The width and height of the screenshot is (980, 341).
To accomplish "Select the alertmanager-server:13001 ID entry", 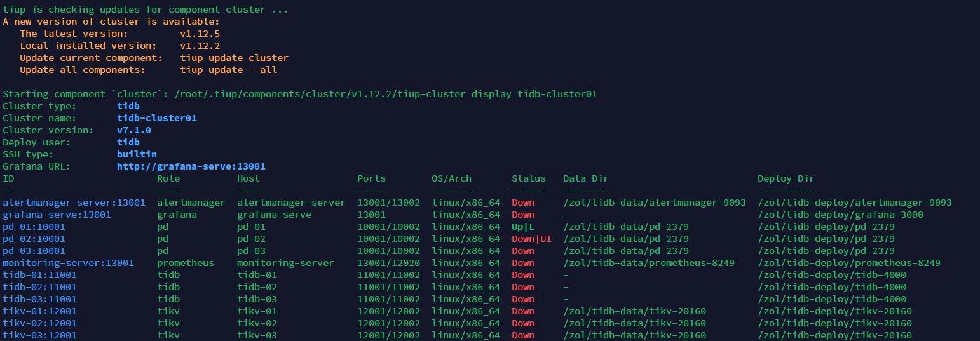I will click(74, 203).
